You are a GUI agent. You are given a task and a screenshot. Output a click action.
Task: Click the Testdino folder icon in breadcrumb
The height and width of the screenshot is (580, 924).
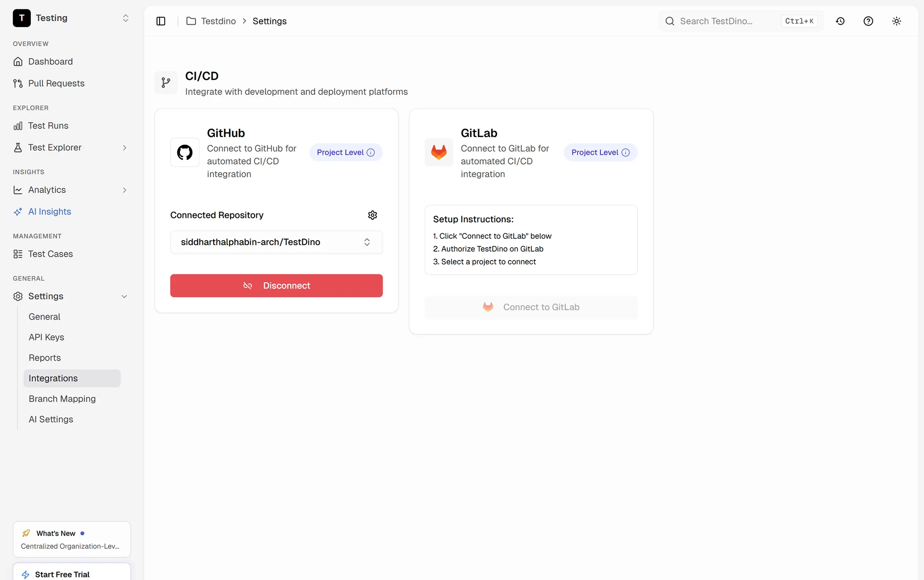(x=191, y=21)
